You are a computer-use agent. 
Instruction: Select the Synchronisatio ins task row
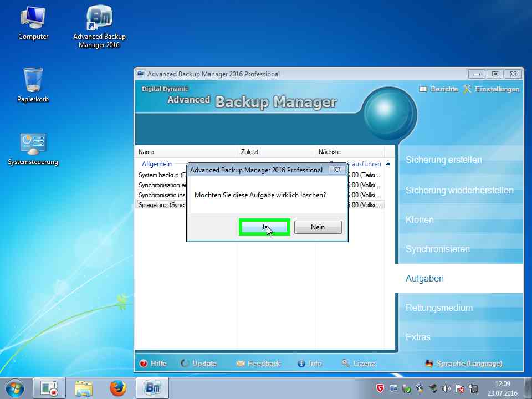(260, 195)
